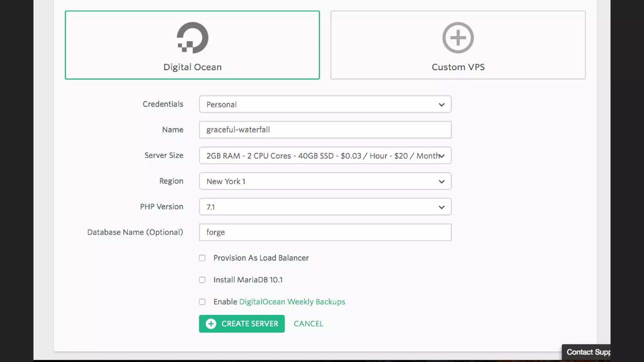The width and height of the screenshot is (644, 362).
Task: Enable Provision As Load Balancer checkbox
Action: 202,258
